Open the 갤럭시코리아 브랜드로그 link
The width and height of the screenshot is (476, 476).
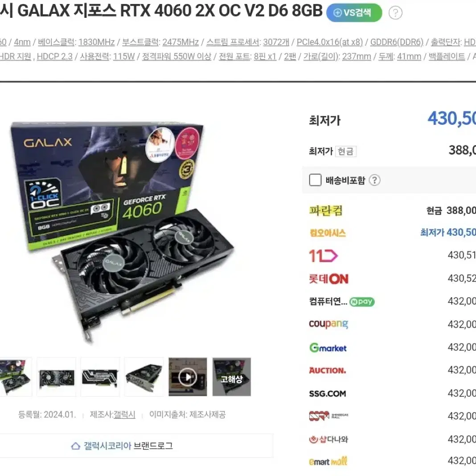click(x=122, y=446)
